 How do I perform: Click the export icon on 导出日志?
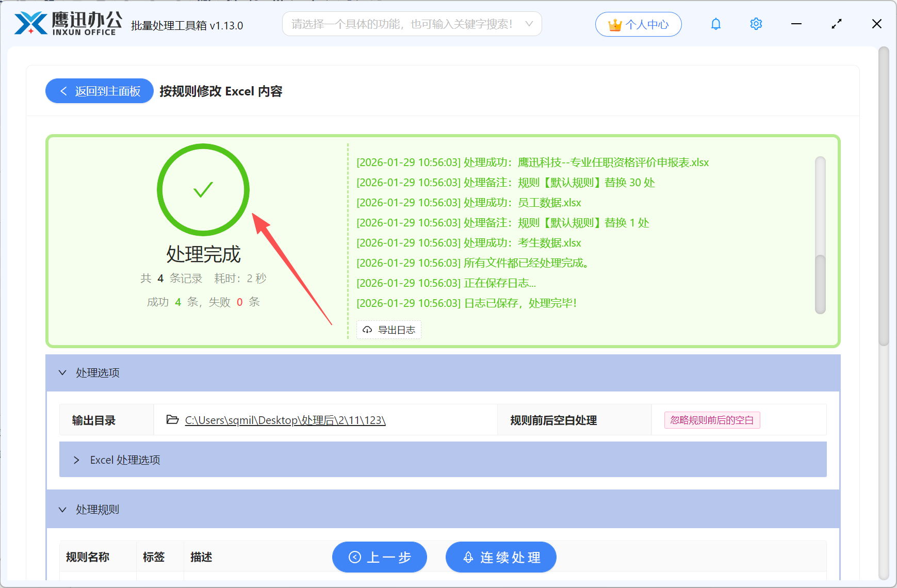(x=367, y=330)
